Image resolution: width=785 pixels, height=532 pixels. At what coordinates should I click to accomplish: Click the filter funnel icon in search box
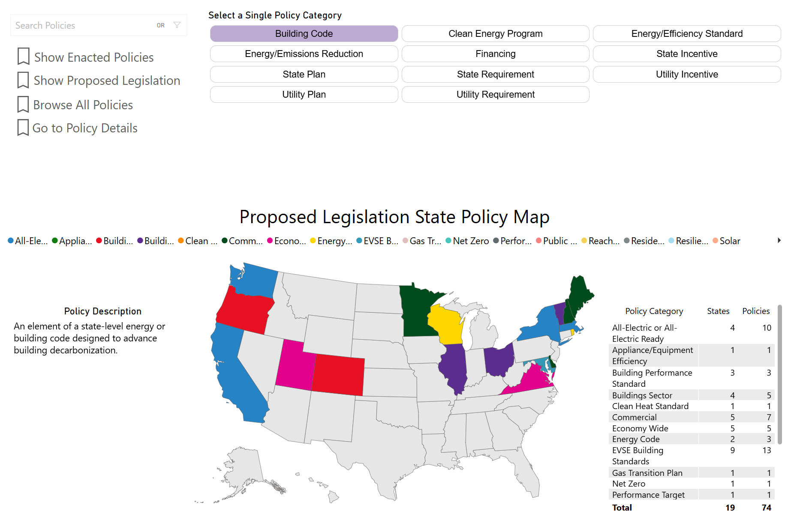(177, 25)
